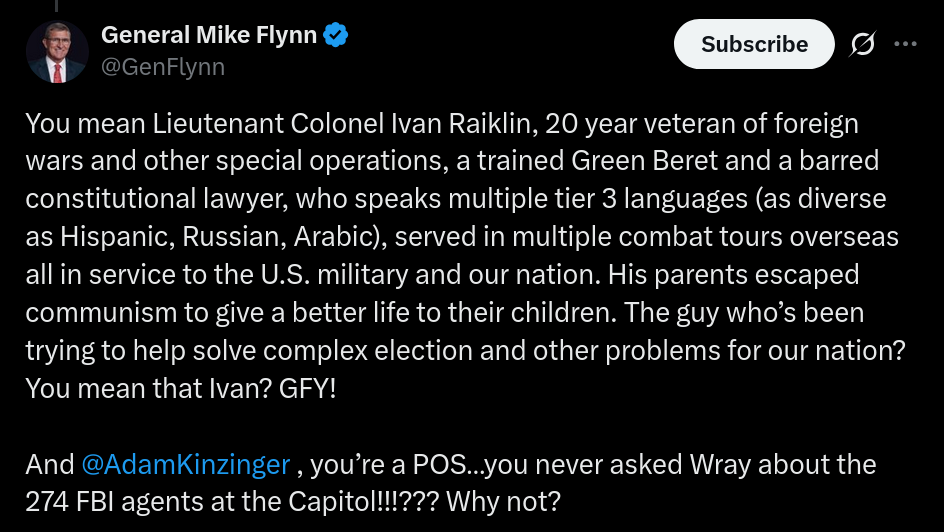Click the @GenFlynn handle
This screenshot has height=532, width=944.
[x=163, y=67]
